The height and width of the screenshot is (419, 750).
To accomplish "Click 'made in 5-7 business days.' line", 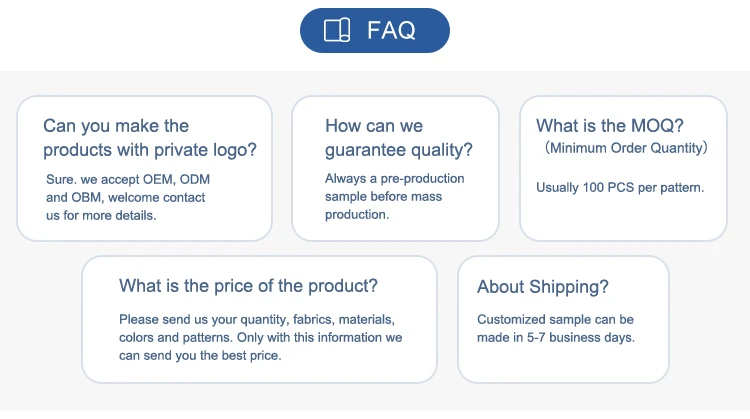I will [x=556, y=338].
